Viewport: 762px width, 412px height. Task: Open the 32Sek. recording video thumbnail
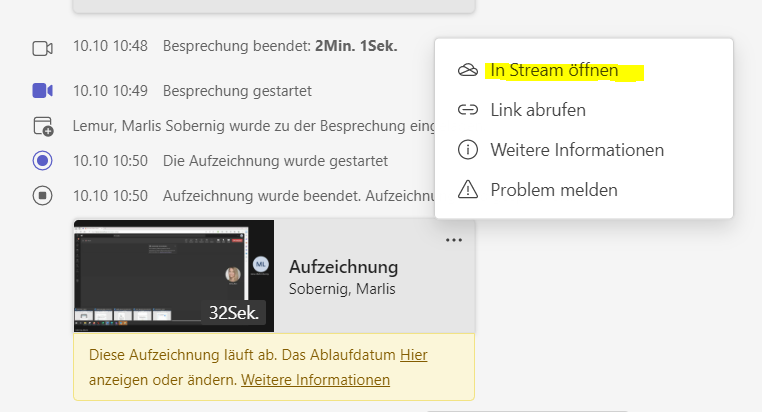pos(174,276)
